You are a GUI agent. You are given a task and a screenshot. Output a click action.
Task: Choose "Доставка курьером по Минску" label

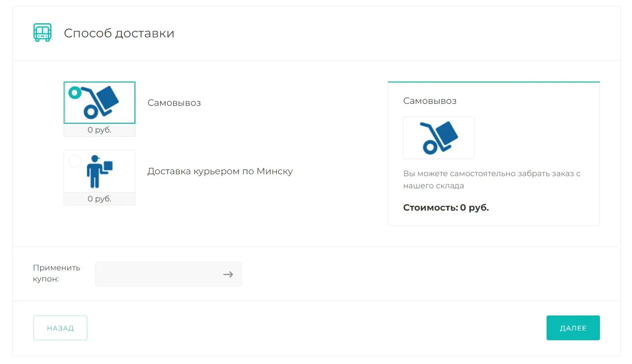coord(220,171)
